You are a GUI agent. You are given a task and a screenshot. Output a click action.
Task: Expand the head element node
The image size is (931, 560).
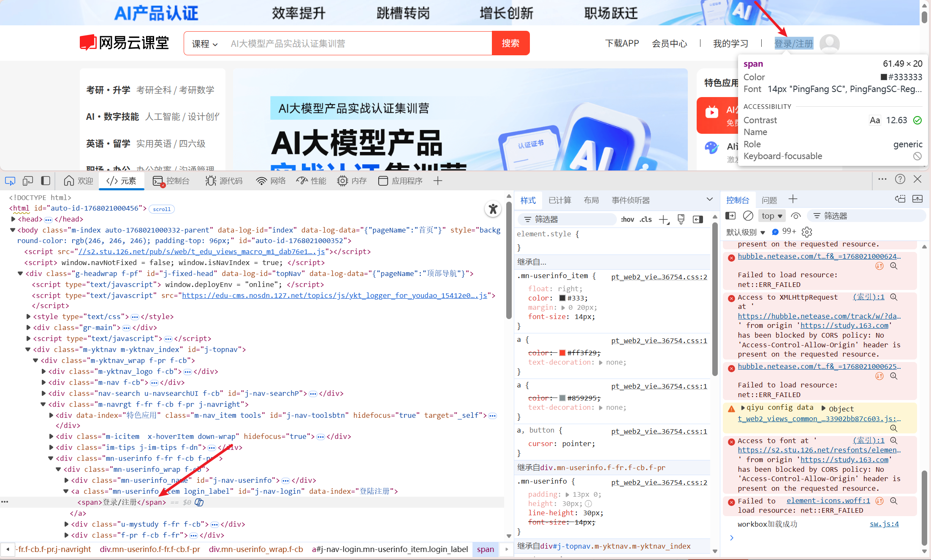pyautogui.click(x=13, y=219)
